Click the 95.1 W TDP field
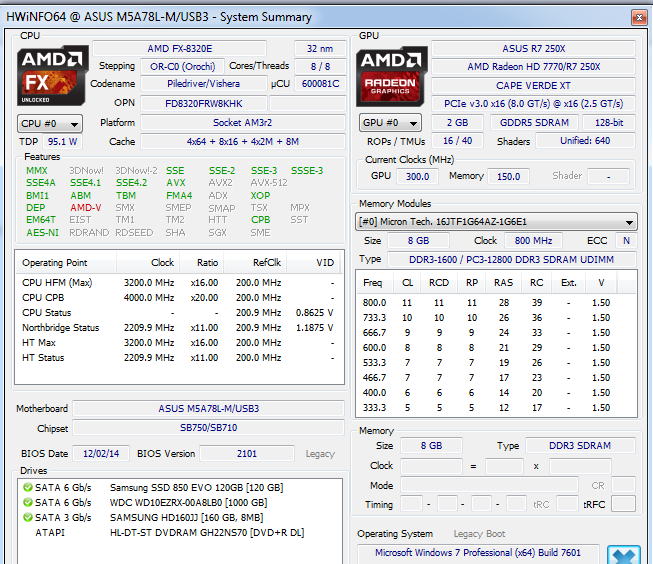 62,142
